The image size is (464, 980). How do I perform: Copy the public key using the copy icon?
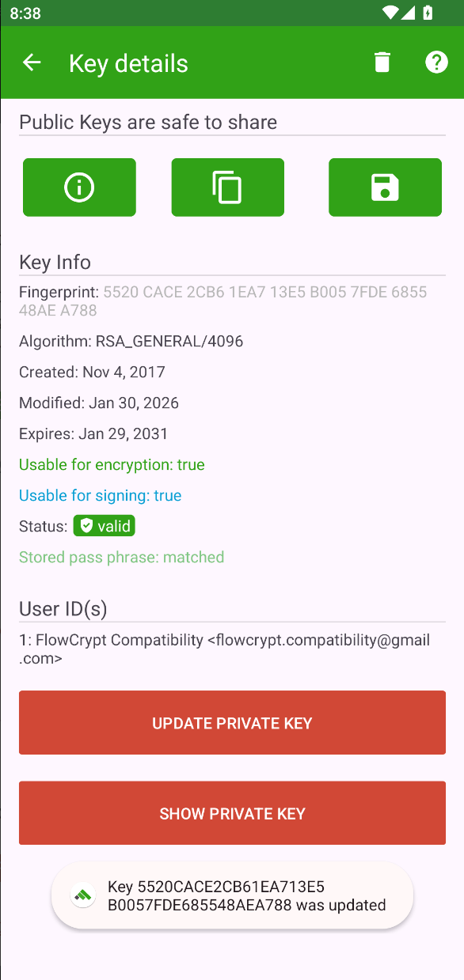[x=227, y=187]
